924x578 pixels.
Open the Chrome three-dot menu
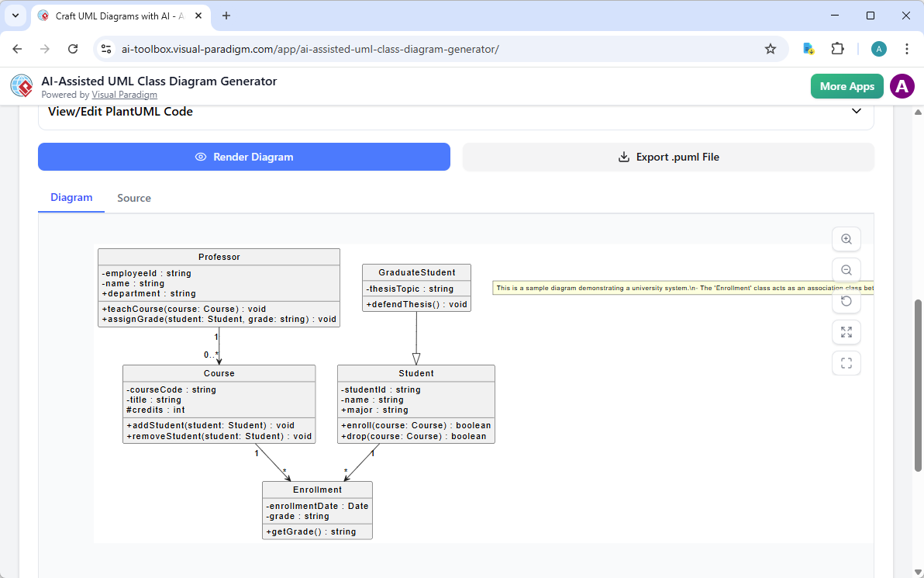point(906,48)
